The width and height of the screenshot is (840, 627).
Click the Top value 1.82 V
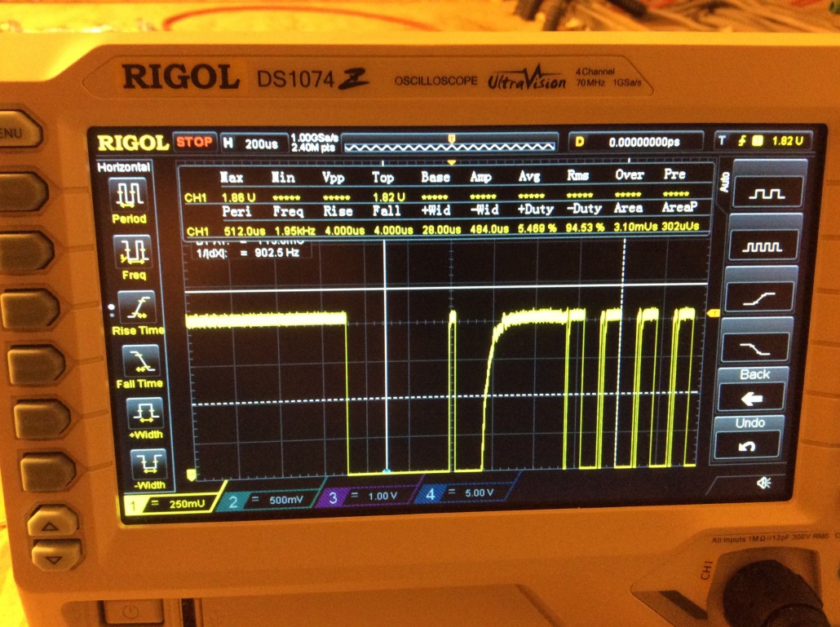tap(388, 197)
